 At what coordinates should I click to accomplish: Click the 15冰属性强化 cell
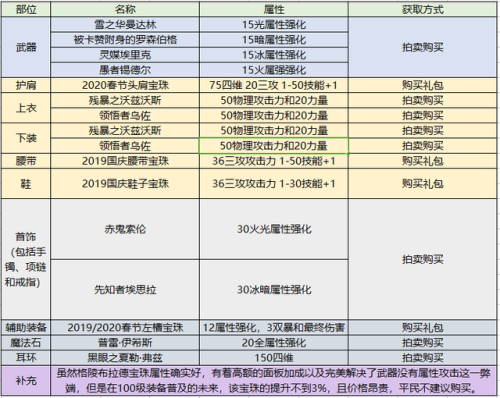(274, 55)
